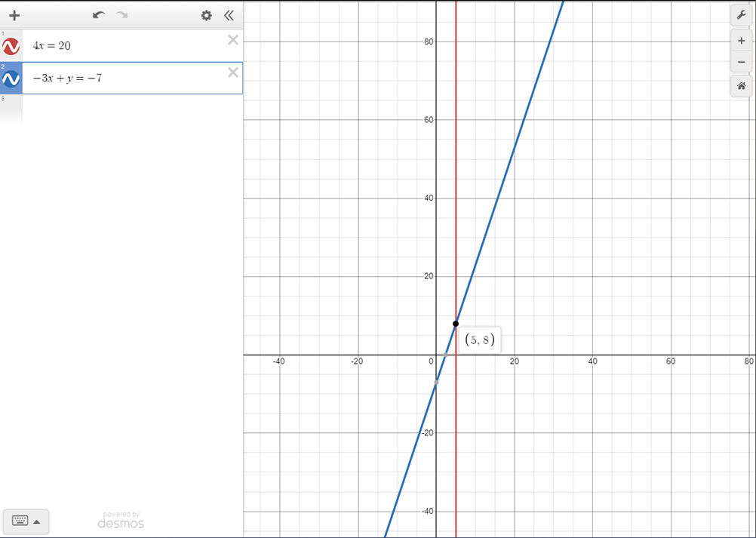Undo the last expression edit
Image resolution: width=756 pixels, height=538 pixels.
click(99, 15)
